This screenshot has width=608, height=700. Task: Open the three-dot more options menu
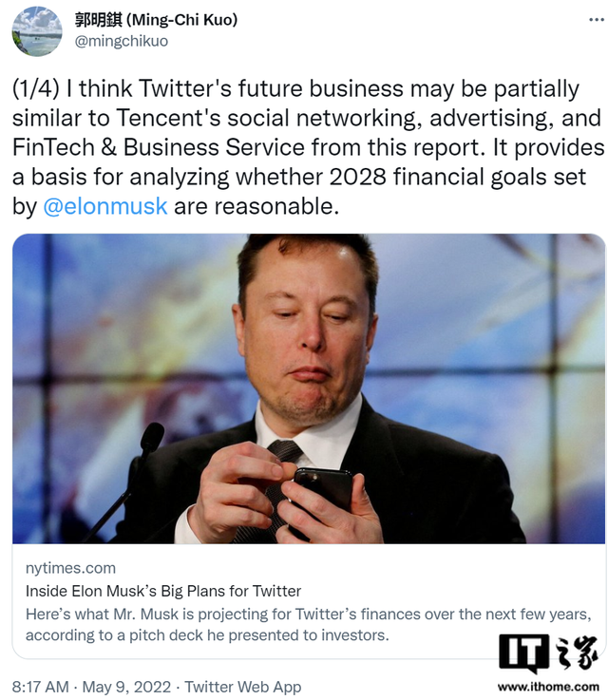pos(597,20)
